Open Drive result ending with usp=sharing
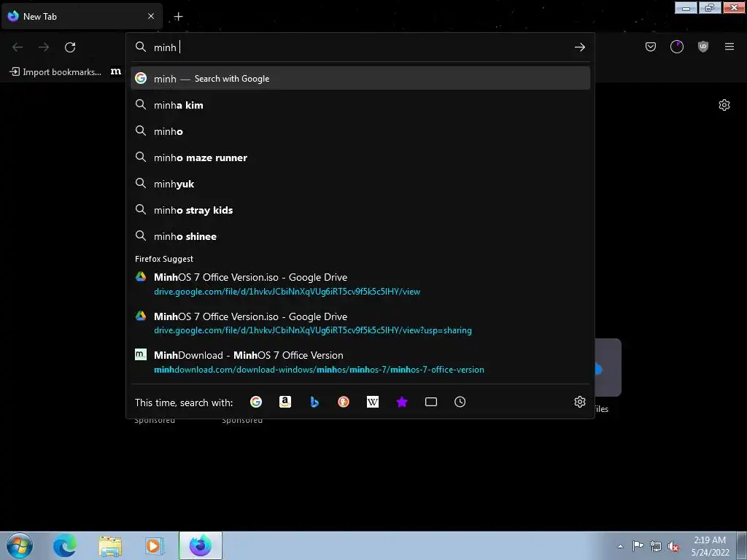This screenshot has width=747, height=560. pyautogui.click(x=360, y=323)
